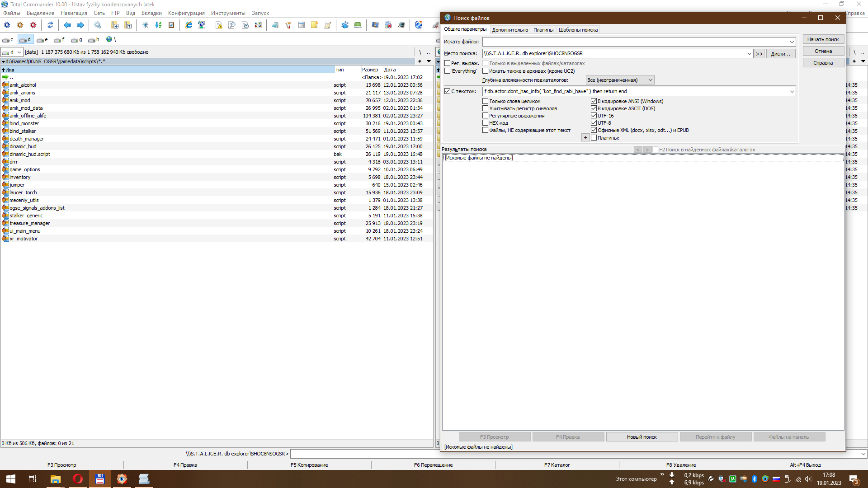This screenshot has width=868, height=488.
Task: Disable UTF-16 encoding checkbox
Action: [594, 116]
